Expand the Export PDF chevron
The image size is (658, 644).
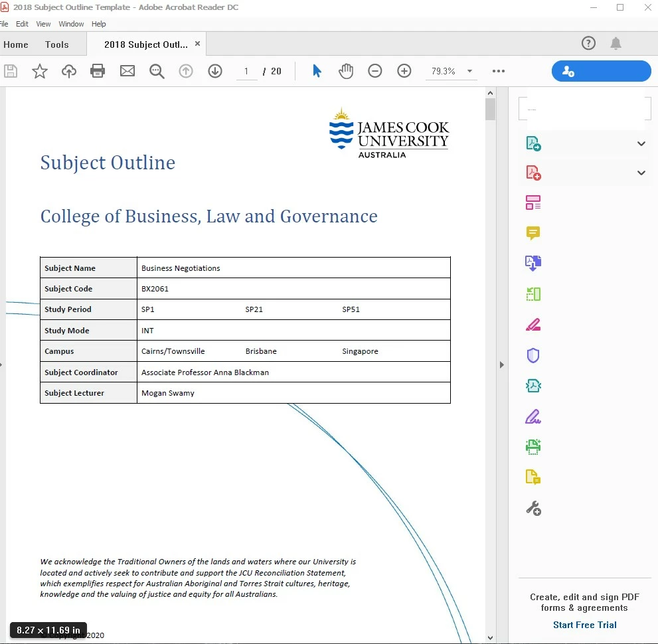click(641, 143)
